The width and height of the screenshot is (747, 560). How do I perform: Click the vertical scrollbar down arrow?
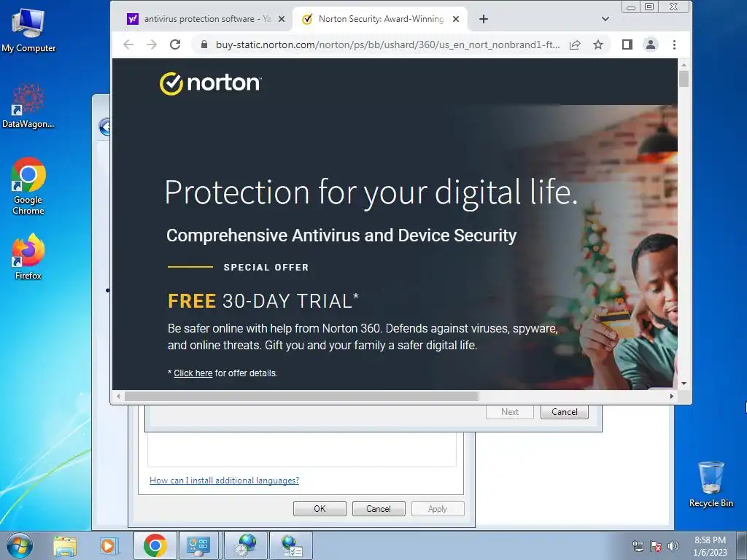coord(684,384)
